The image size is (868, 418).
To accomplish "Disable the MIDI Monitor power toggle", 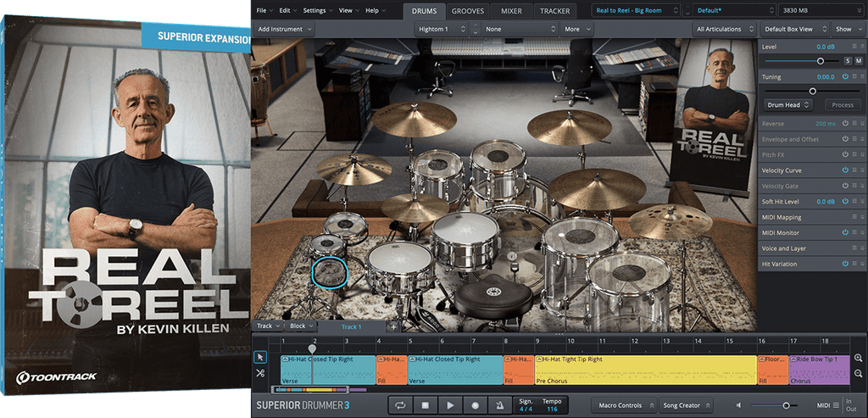I will (845, 232).
